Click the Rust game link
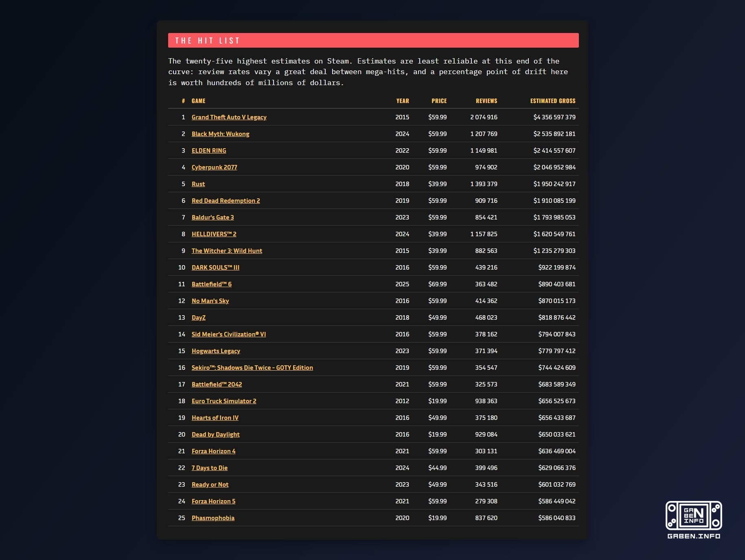This screenshot has height=560, width=745. 198,184
